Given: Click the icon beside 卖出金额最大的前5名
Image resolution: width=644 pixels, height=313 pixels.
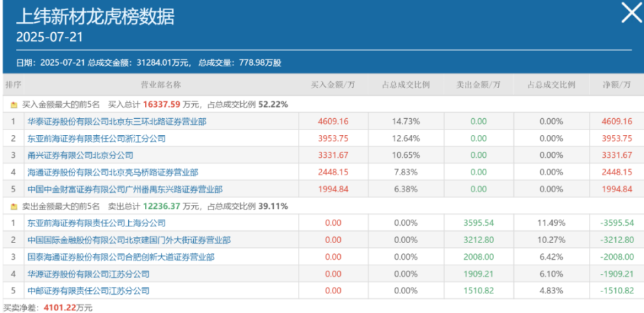Looking at the screenshot, I should click(x=13, y=206).
